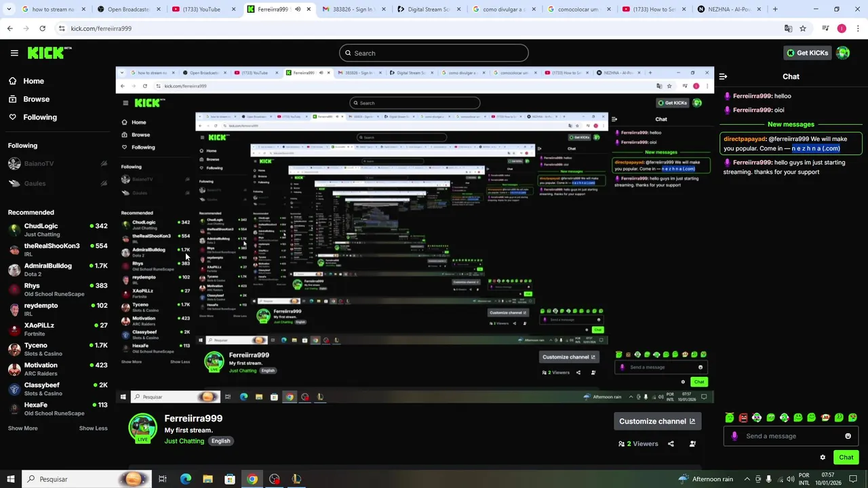Image resolution: width=868 pixels, height=488 pixels.
Task: Click the Google Translate icon in the address bar
Action: 788,28
